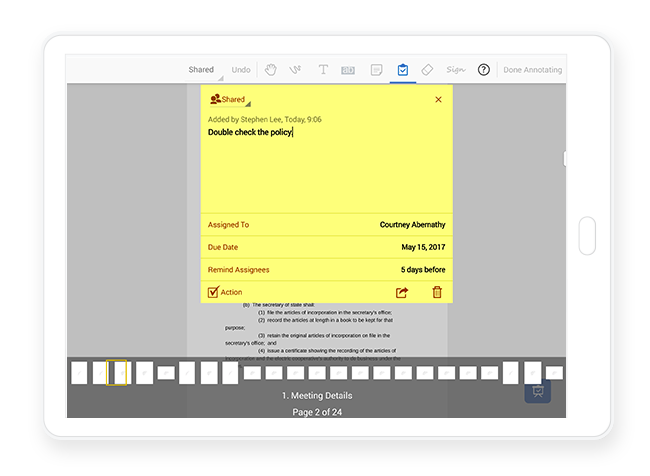Viewport: 650px width, 476px height.
Task: Click the side panel handle on the right edge
Action: point(564,159)
